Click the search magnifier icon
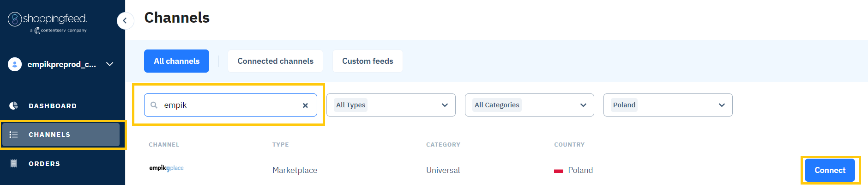 point(154,105)
